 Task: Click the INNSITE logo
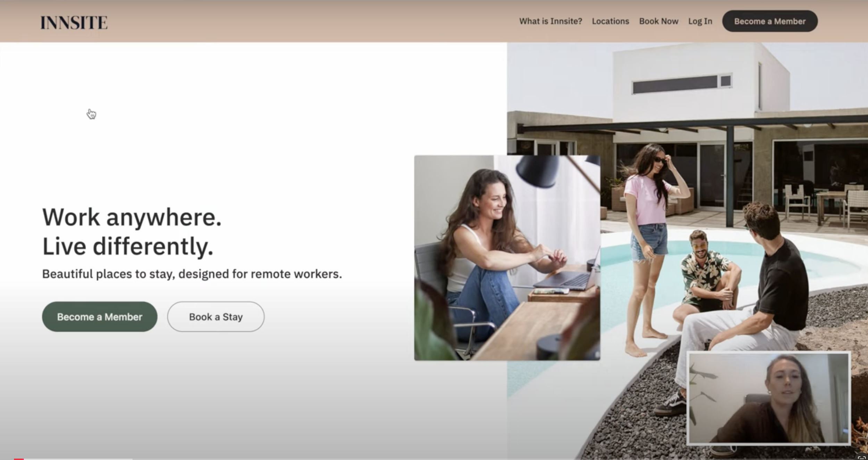(74, 23)
